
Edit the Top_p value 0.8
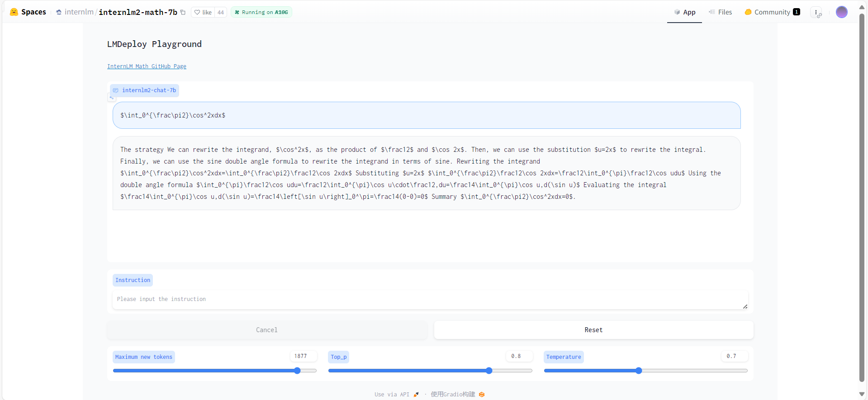(519, 356)
